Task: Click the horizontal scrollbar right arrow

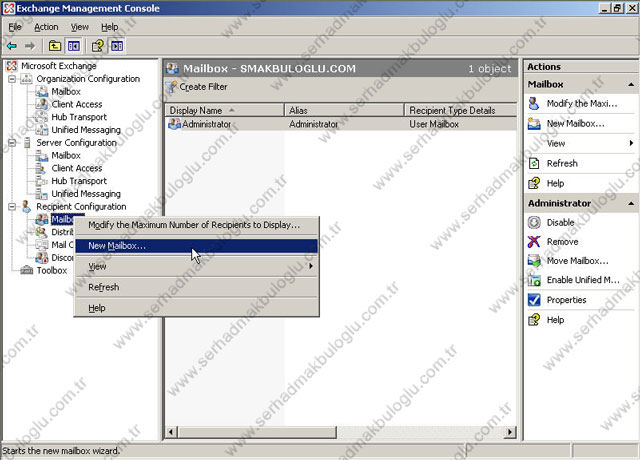Action: point(509,432)
